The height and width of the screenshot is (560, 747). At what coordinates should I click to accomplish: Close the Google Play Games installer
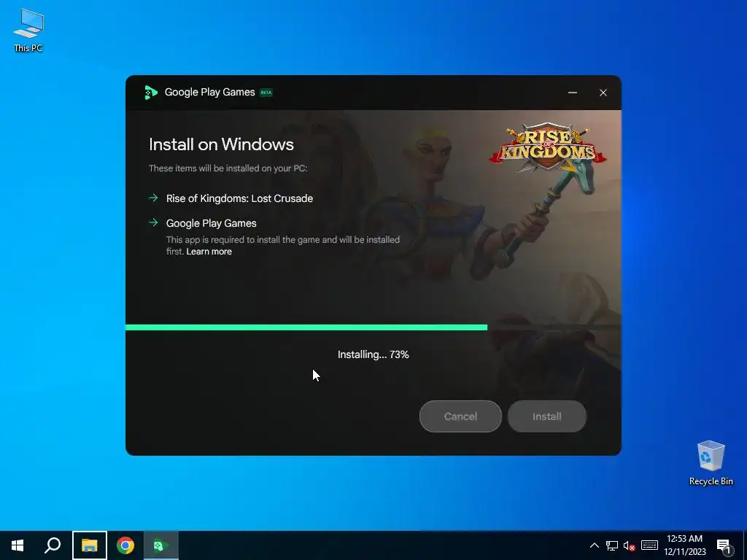click(x=603, y=93)
